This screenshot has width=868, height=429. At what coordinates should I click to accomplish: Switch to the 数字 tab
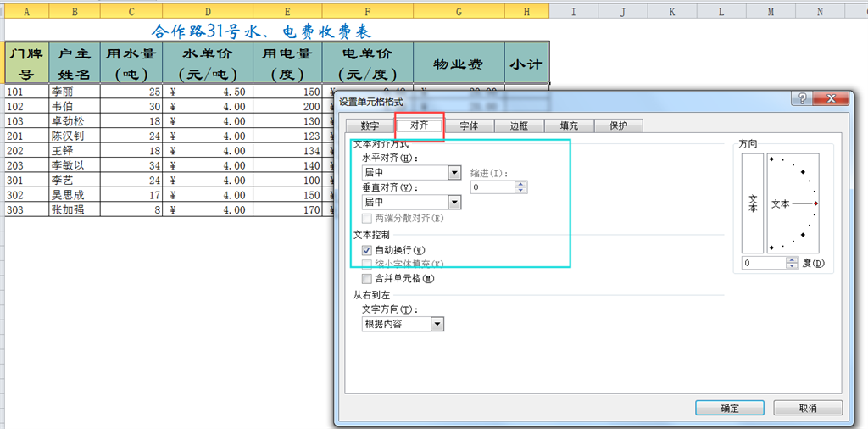370,125
